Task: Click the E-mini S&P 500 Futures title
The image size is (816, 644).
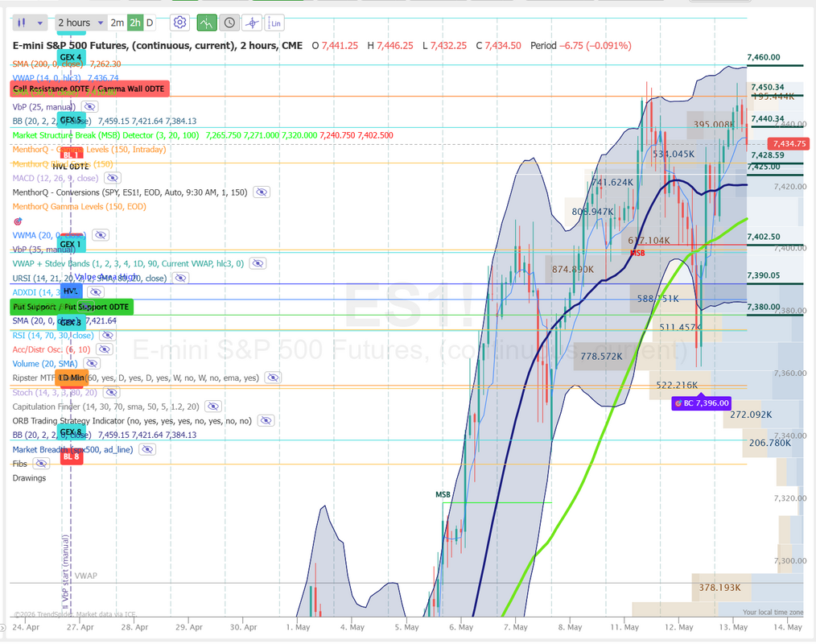Action: pyautogui.click(x=157, y=46)
